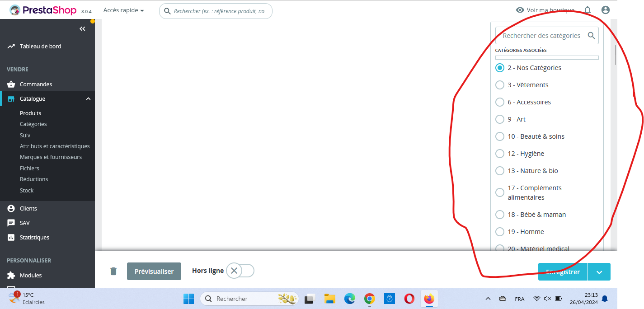Click the Commandes basket icon
This screenshot has height=309, width=644.
click(x=11, y=84)
